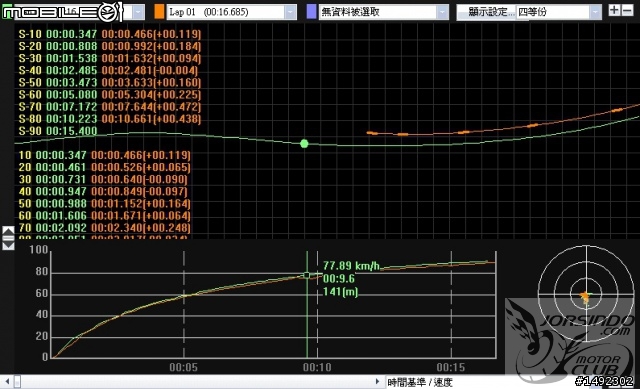Click the right arrow of horizontal scrollbar
640x389 pixels.
click(x=378, y=382)
